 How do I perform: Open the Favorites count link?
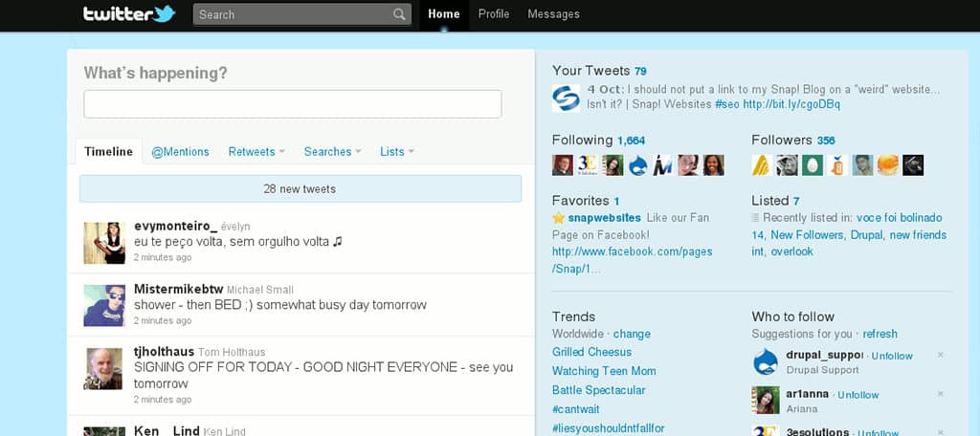click(x=616, y=201)
